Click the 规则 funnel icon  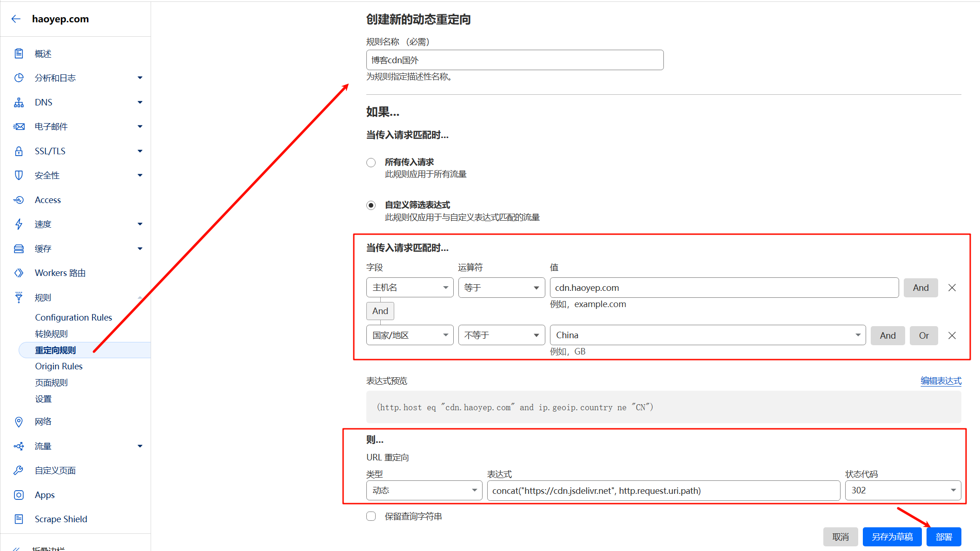tap(19, 297)
